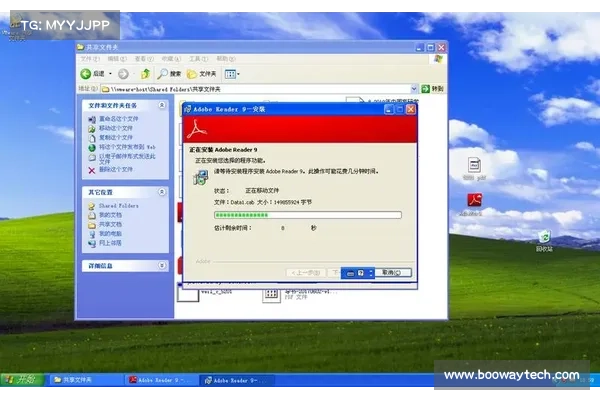Choose Publish this file to the Web
The image size is (600, 400).
tap(122, 147)
